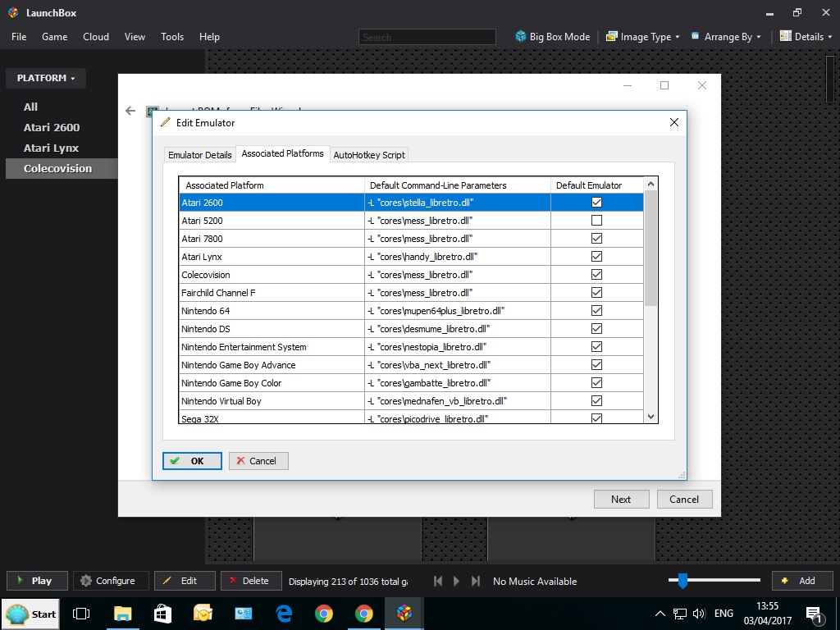Open the Game menu
Viewport: 840px width, 630px height.
click(55, 36)
